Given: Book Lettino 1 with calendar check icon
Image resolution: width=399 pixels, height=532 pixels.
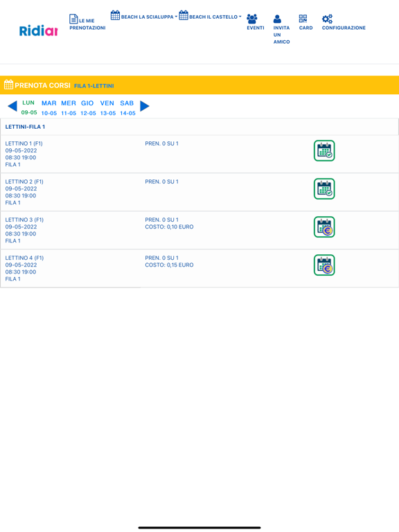Looking at the screenshot, I should coord(324,150).
